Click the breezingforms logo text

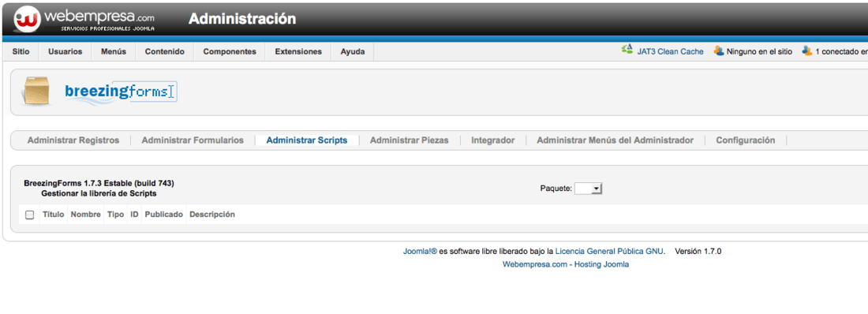[120, 92]
